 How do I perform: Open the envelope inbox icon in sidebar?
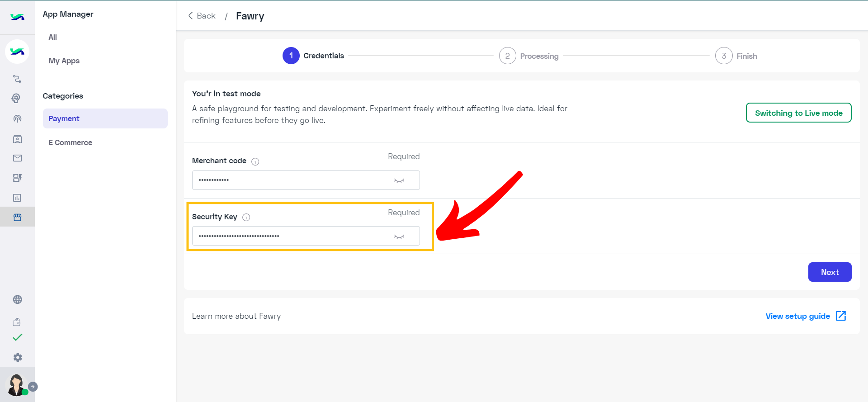pos(17,158)
